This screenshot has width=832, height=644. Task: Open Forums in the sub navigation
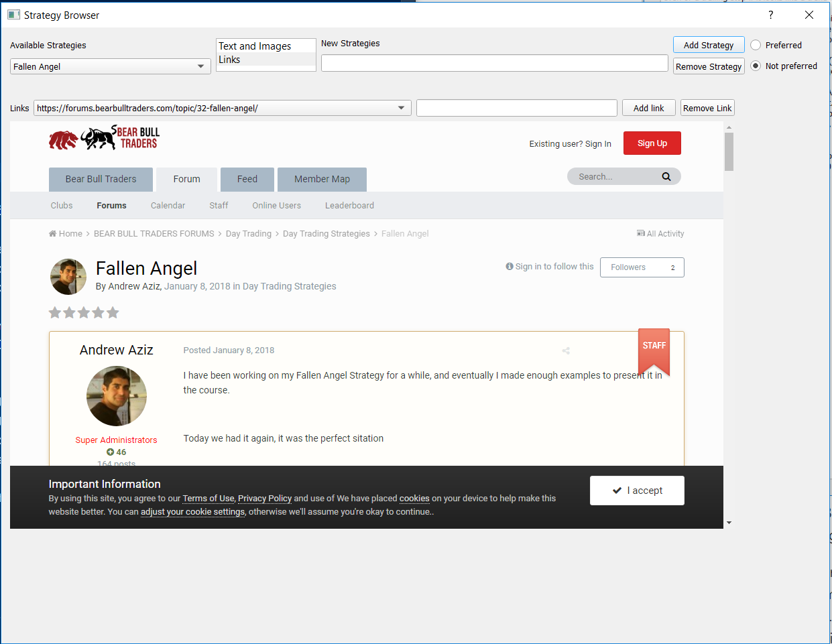coord(111,206)
